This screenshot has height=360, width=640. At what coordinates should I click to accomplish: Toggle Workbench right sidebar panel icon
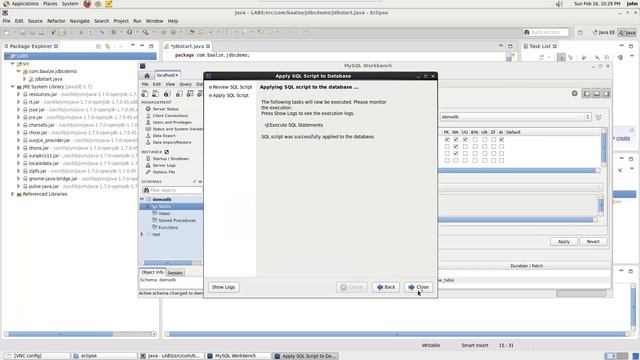point(607,94)
